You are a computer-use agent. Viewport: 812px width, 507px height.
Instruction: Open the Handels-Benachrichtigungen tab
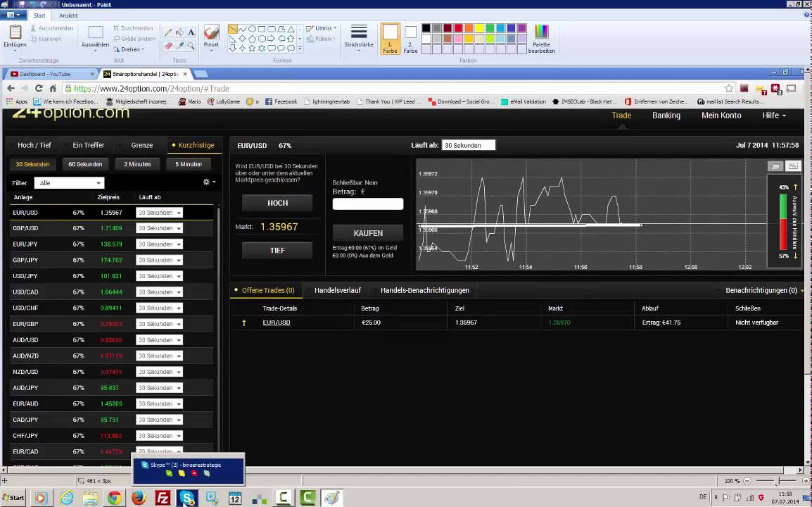(424, 290)
